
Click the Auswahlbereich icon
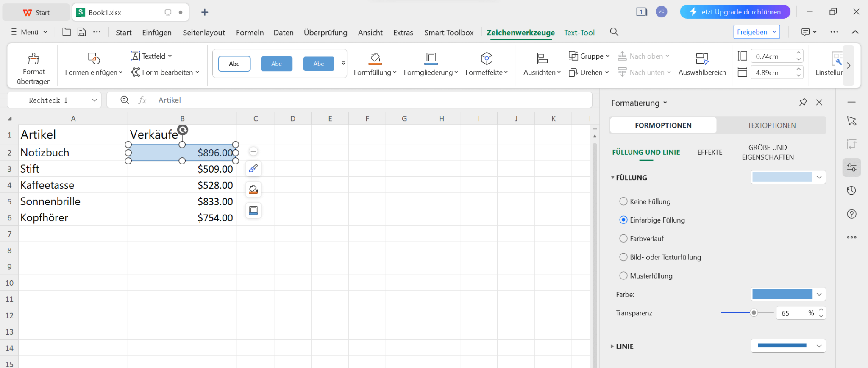click(x=702, y=59)
